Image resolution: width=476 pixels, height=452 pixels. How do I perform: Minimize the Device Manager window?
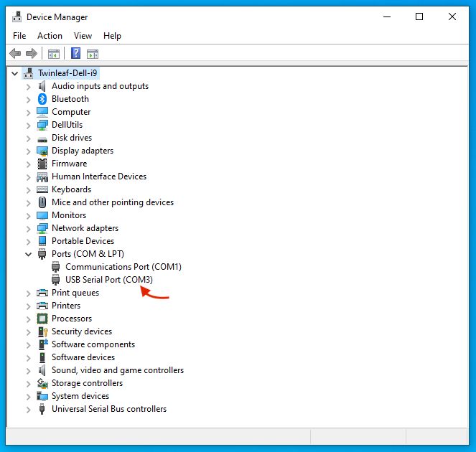click(387, 17)
